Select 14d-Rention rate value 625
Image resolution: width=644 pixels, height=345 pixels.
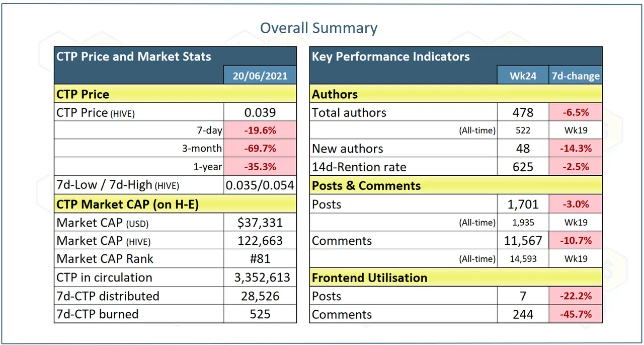pos(523,167)
